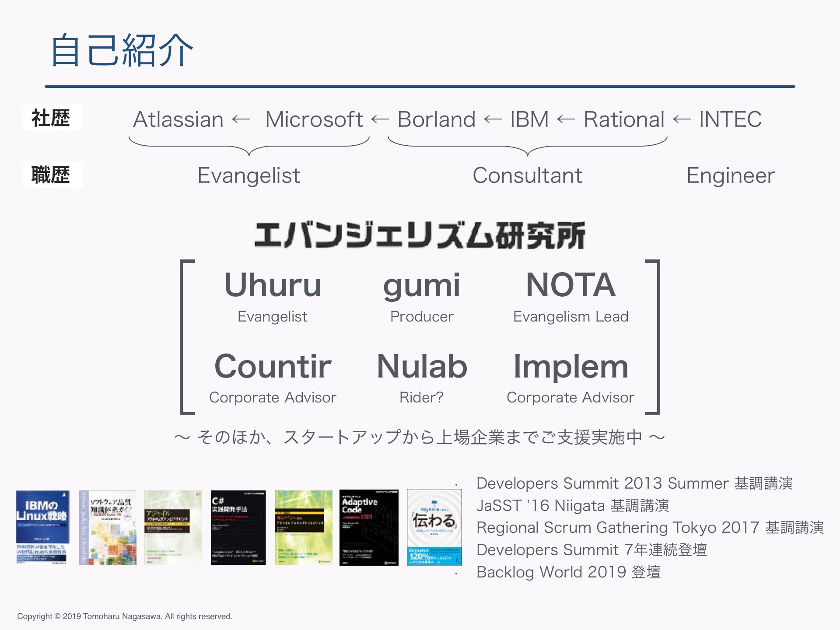Click the C# 実践開発手法 book cover
The height and width of the screenshot is (630, 840).
tap(238, 527)
